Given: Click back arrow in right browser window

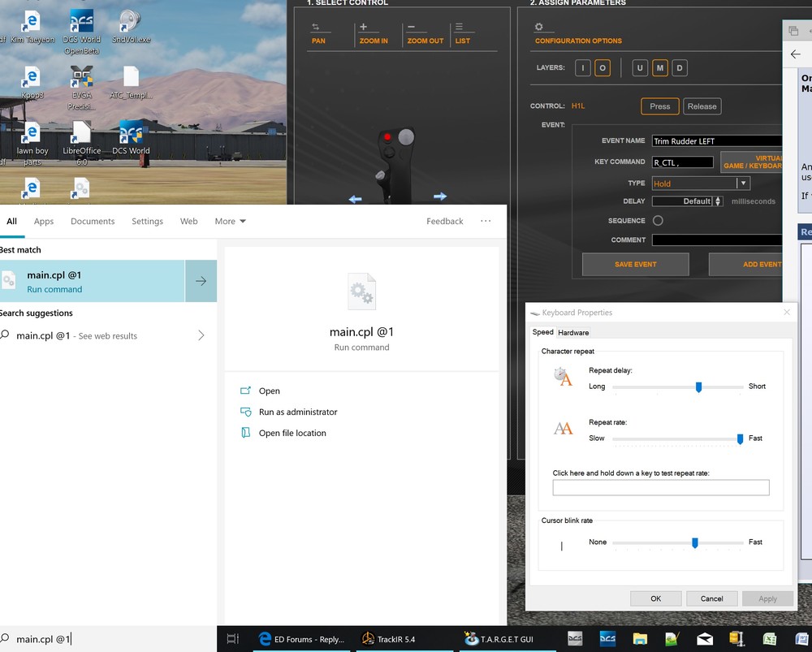Looking at the screenshot, I should [x=796, y=54].
